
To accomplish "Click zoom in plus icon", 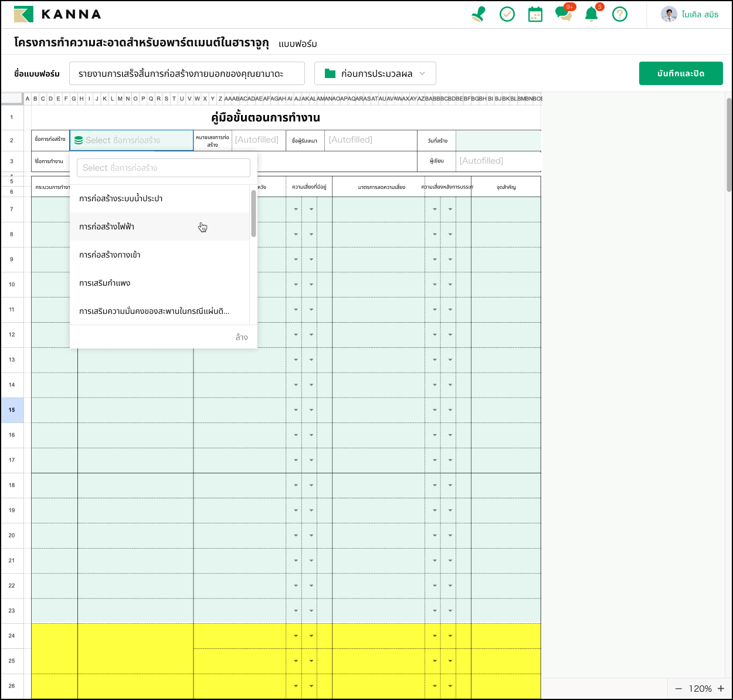I will click(721, 689).
